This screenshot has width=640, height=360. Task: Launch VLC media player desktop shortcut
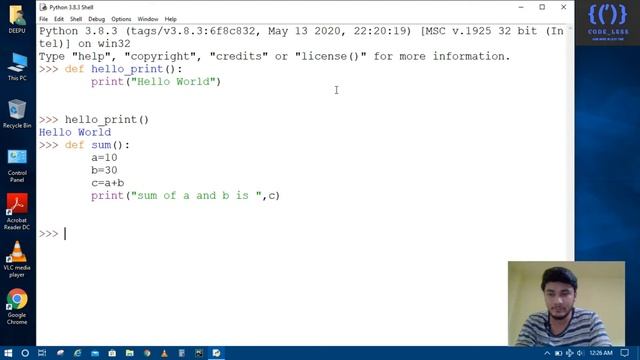pos(17,259)
